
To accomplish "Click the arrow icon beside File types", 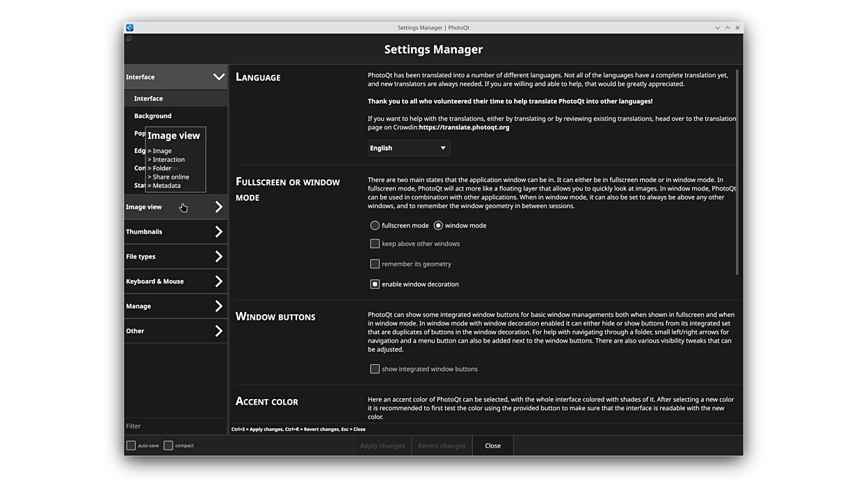I will point(218,257).
